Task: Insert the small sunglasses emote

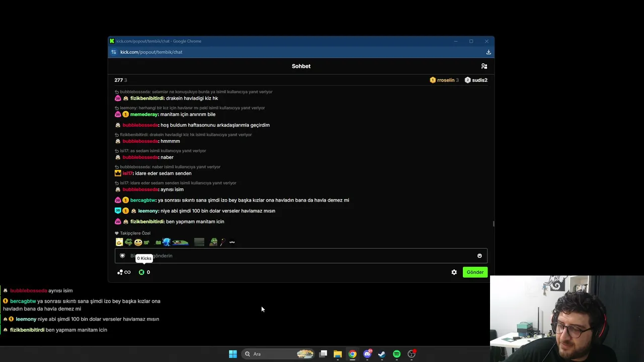Action: [232, 242]
